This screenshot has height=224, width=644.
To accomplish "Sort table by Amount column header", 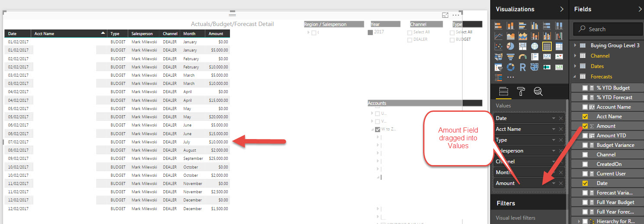I will 217,33.
